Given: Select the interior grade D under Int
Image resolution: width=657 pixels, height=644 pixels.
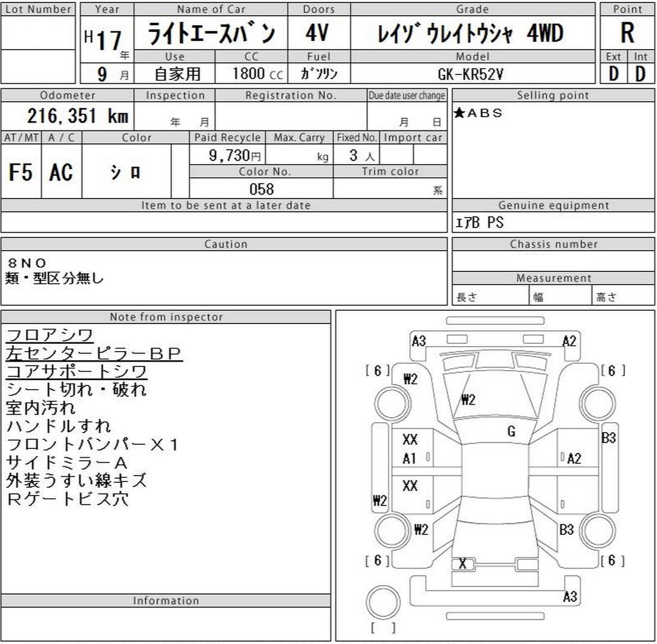Looking at the screenshot, I should point(640,74).
